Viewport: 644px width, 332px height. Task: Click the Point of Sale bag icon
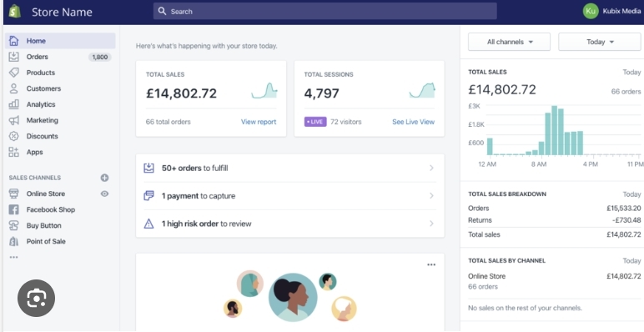13,241
